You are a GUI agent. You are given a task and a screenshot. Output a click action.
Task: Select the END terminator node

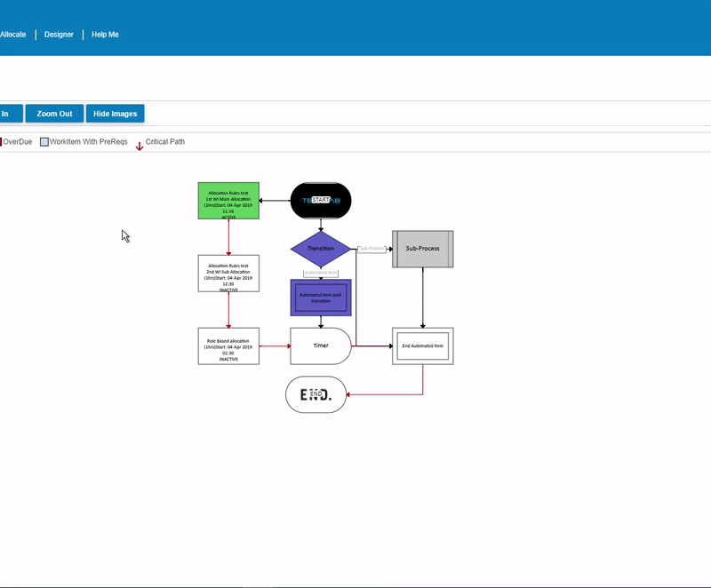[316, 394]
